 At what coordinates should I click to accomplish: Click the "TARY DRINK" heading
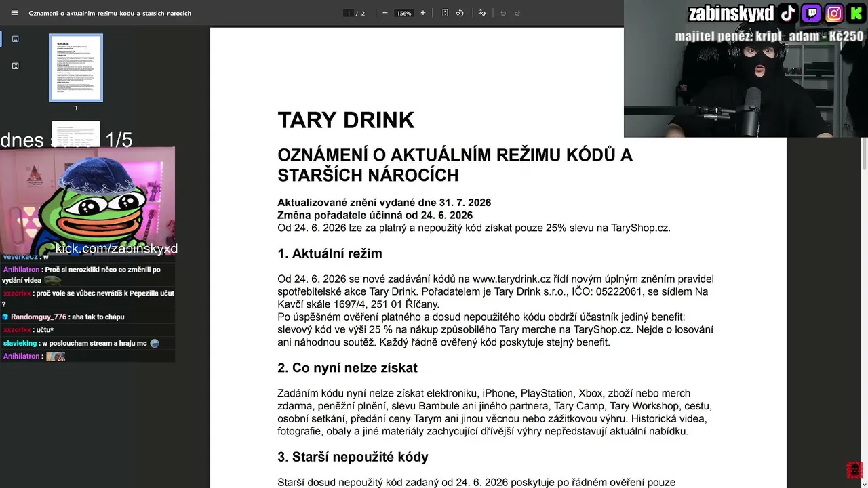[346, 120]
